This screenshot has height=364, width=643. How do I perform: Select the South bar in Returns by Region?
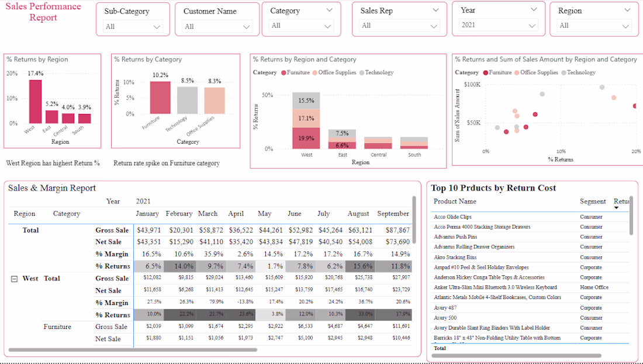[85, 119]
